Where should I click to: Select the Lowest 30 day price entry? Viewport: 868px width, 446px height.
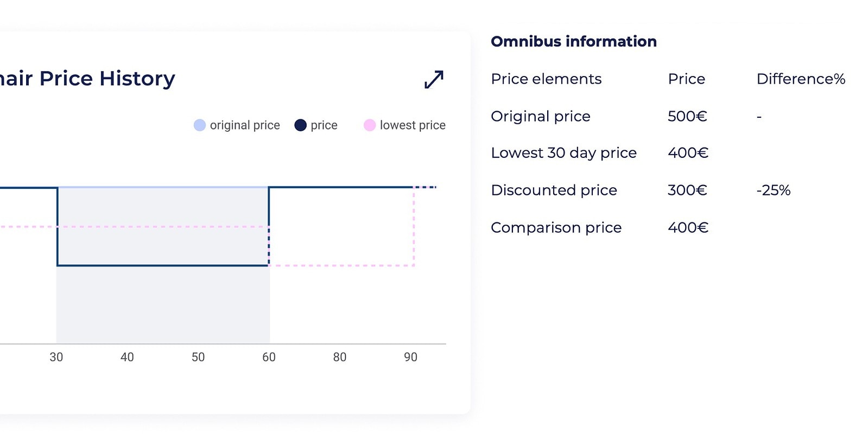point(563,153)
